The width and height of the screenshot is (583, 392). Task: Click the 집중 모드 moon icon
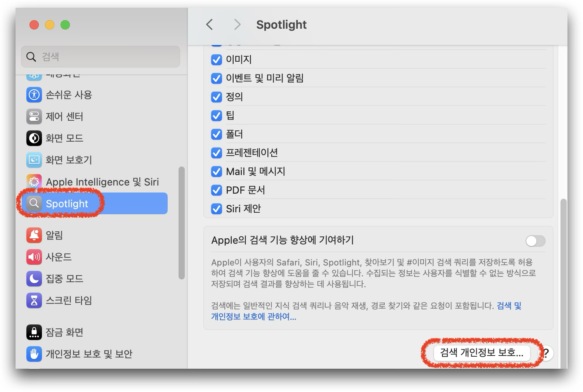[x=34, y=278]
